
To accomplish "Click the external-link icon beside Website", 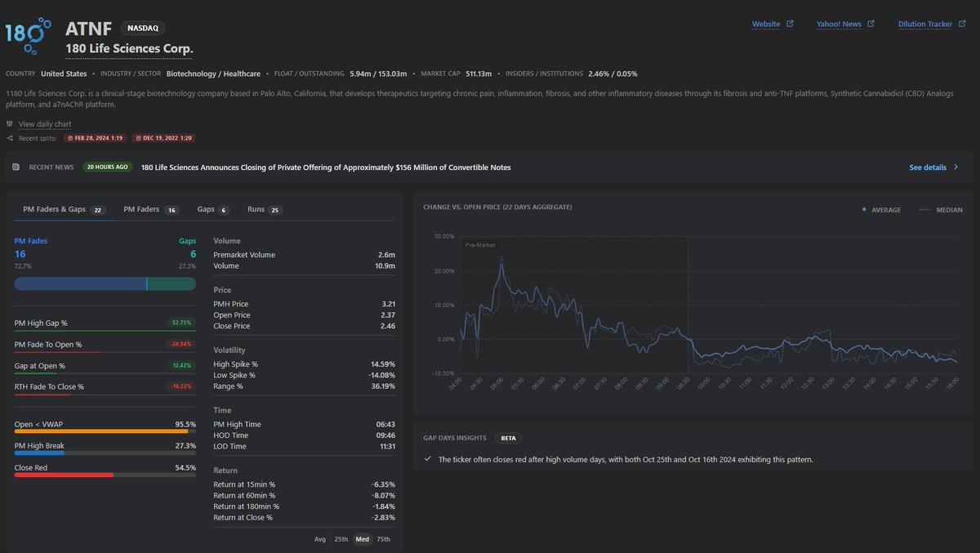I will pos(789,25).
